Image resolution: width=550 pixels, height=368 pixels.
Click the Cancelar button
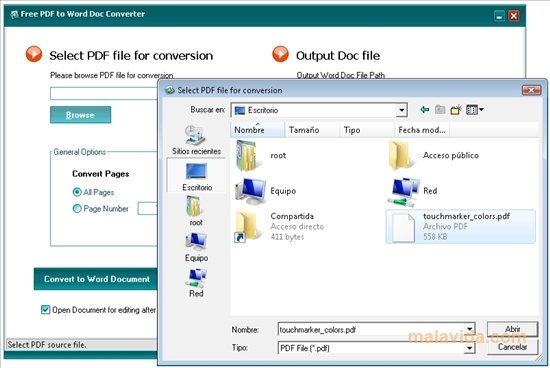[512, 347]
